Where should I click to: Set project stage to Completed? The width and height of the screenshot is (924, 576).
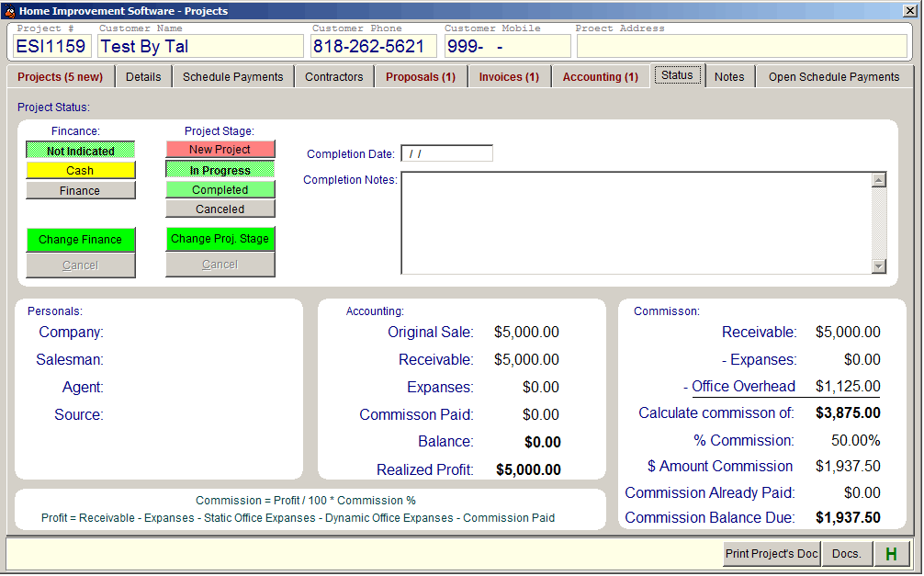click(x=220, y=189)
